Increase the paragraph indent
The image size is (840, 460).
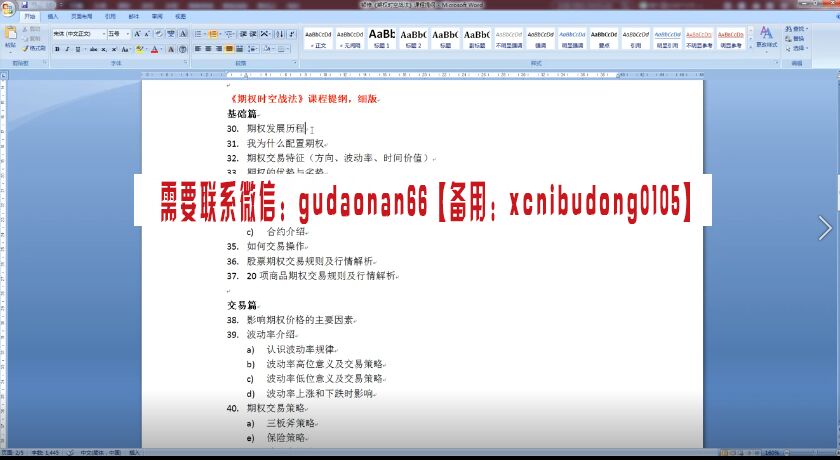click(x=253, y=34)
